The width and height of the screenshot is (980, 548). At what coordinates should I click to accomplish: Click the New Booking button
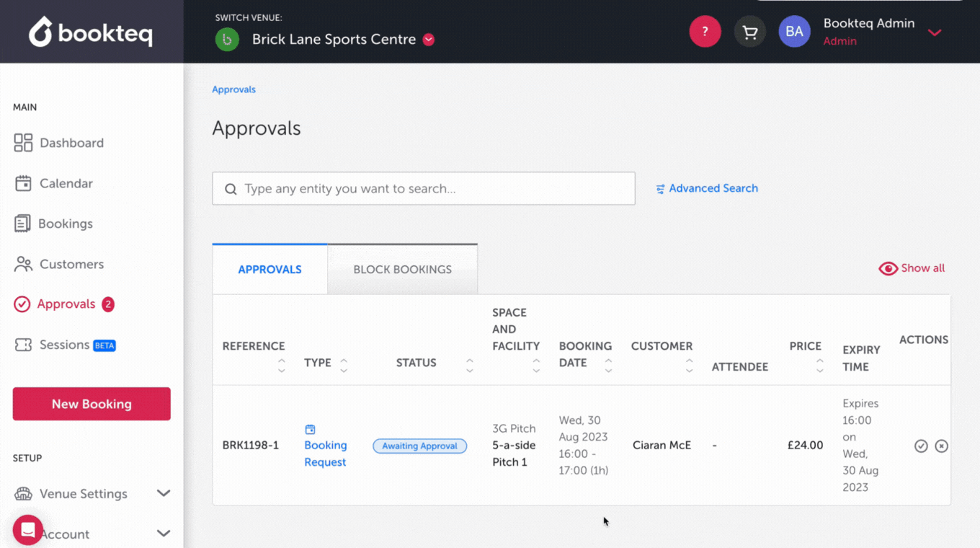92,404
